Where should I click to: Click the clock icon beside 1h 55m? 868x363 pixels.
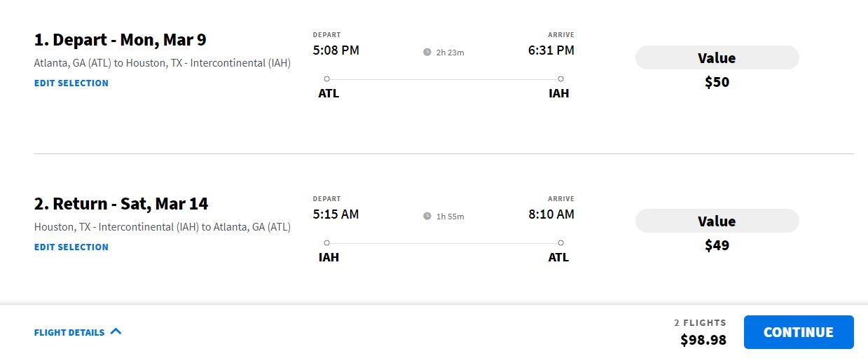tap(427, 216)
